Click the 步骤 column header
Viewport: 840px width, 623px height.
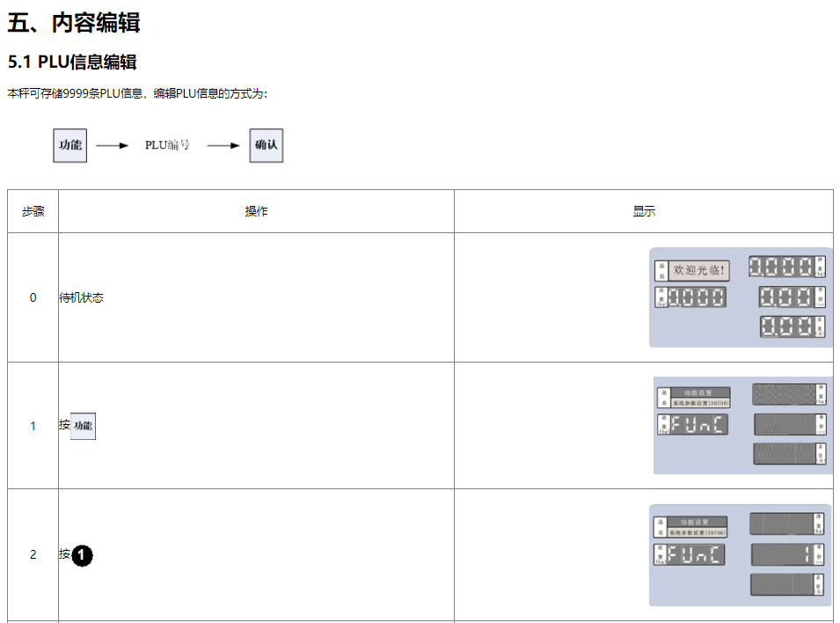33,211
